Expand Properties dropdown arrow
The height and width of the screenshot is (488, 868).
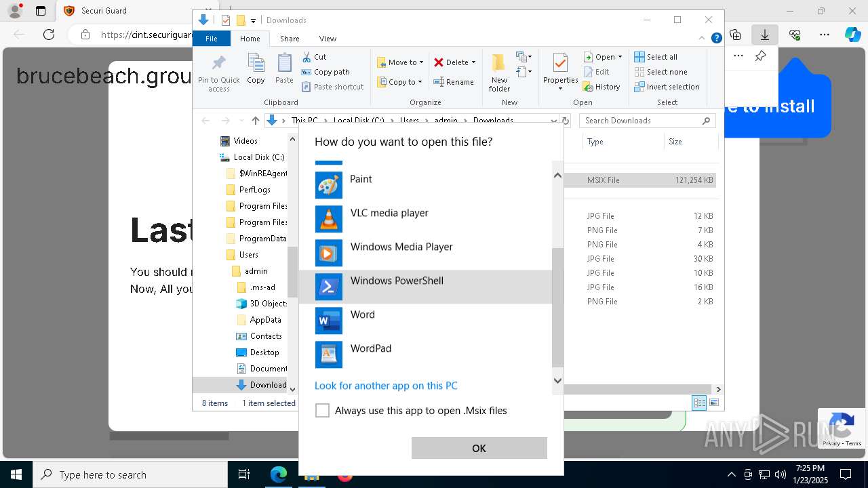[x=560, y=89]
